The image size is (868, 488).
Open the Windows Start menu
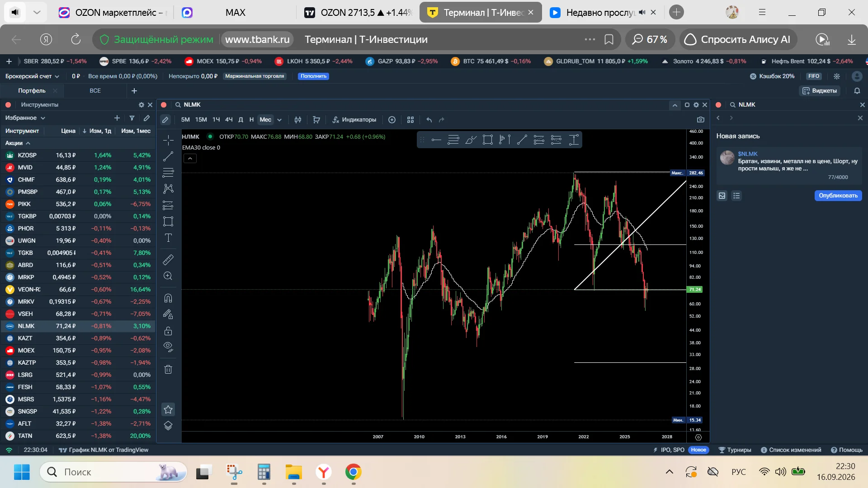pos(22,472)
